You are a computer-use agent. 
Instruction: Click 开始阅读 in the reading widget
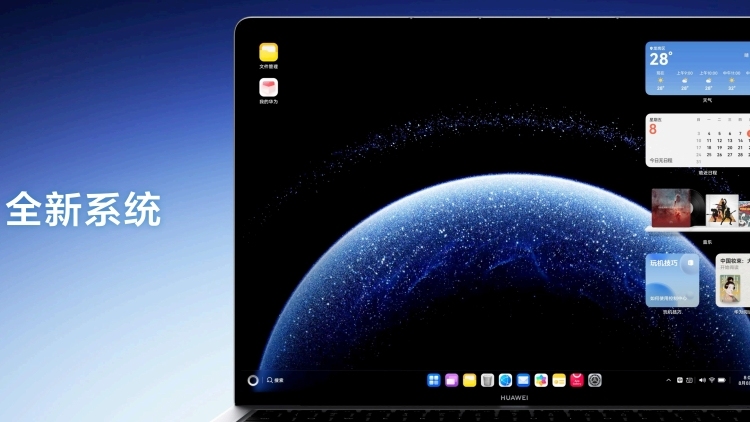pyautogui.click(x=729, y=267)
